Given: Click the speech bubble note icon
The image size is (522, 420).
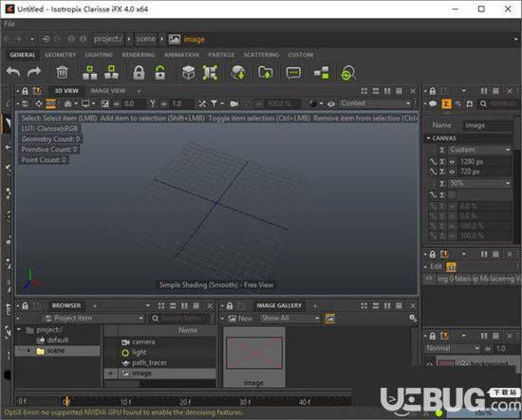Looking at the screenshot, I should pos(293,72).
